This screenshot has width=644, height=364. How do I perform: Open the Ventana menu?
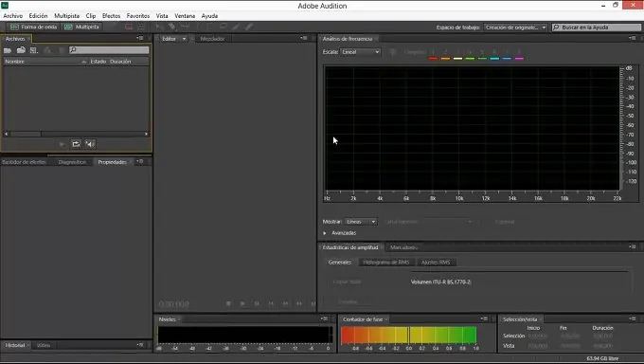185,15
